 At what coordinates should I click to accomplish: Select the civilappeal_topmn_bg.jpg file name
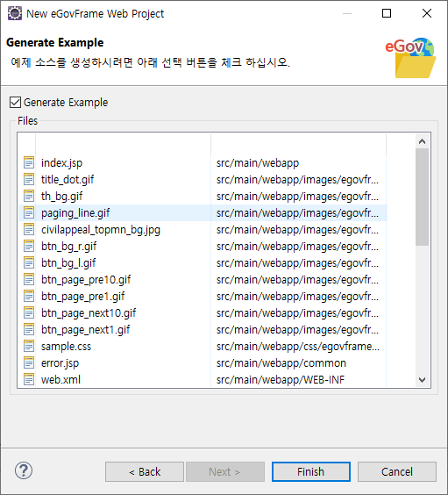(101, 230)
